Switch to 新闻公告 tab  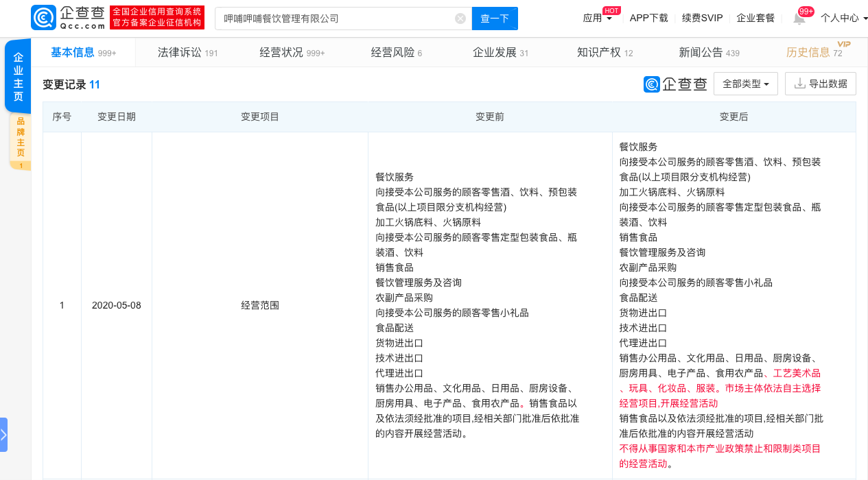[709, 52]
